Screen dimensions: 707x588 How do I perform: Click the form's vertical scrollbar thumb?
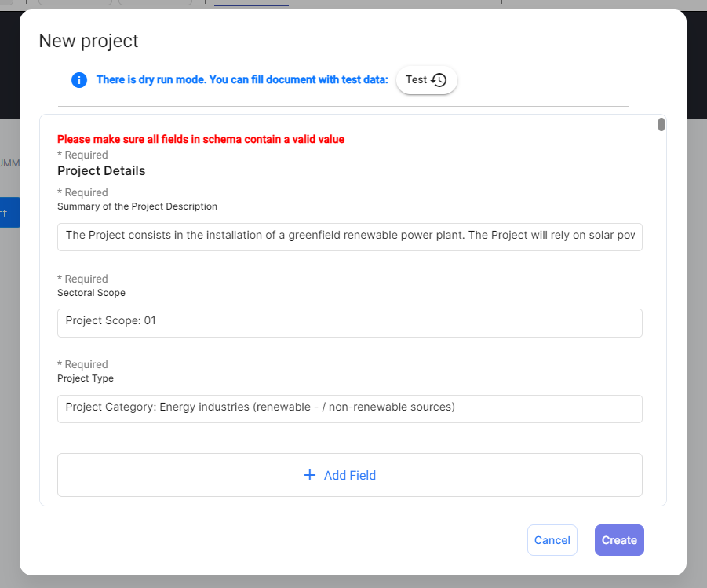(661, 125)
